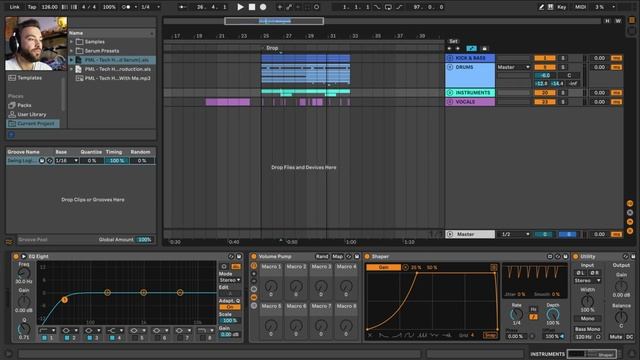This screenshot has height=360, width=640.
Task: Enable Draw Mode pencil icon
Action: 541,7
